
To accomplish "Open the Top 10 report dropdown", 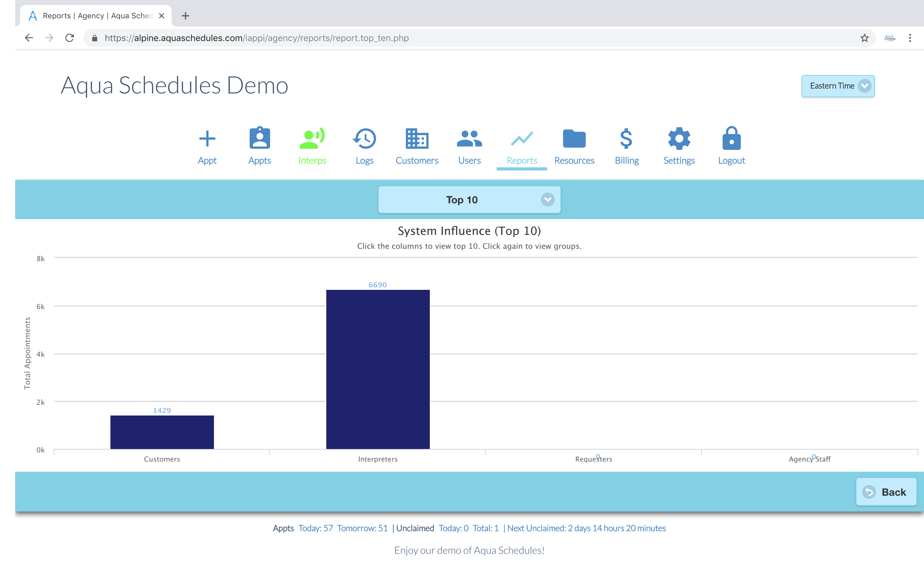I will (x=469, y=200).
